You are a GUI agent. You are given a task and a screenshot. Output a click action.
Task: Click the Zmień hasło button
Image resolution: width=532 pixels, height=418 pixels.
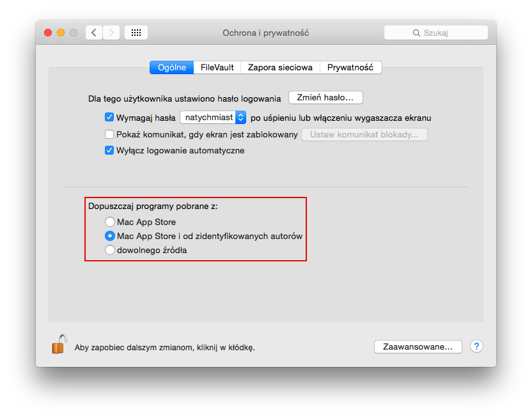point(325,98)
